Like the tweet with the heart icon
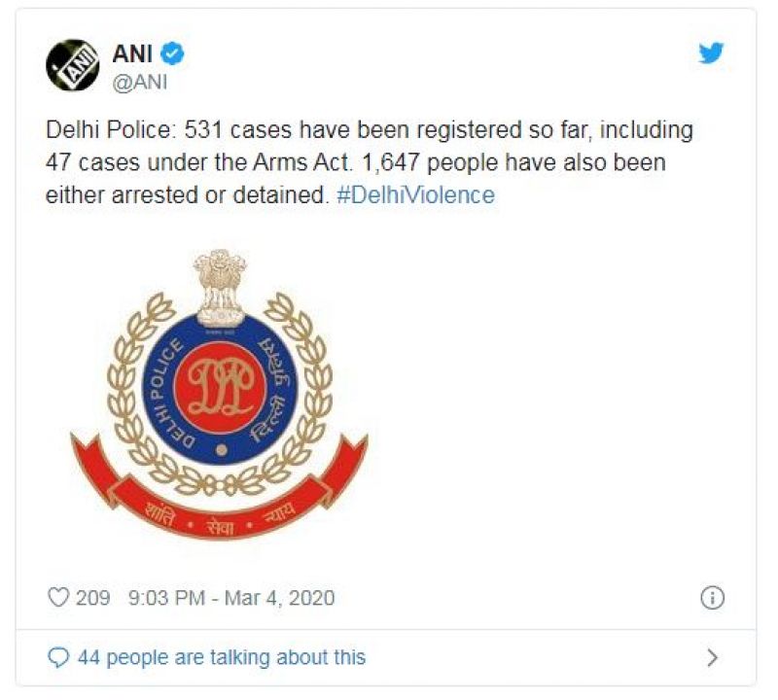The width and height of the screenshot is (778, 700). click(x=59, y=597)
